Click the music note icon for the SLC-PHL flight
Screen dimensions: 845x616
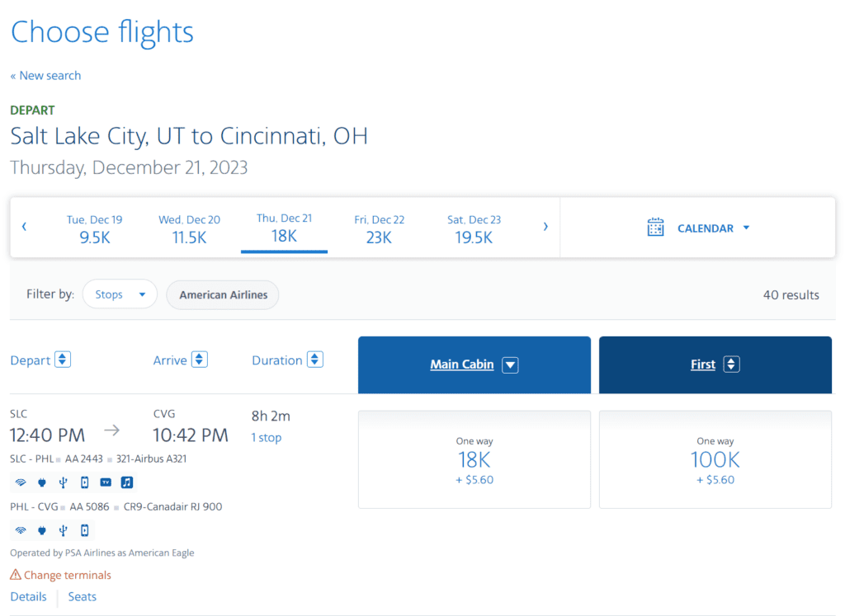tap(127, 482)
